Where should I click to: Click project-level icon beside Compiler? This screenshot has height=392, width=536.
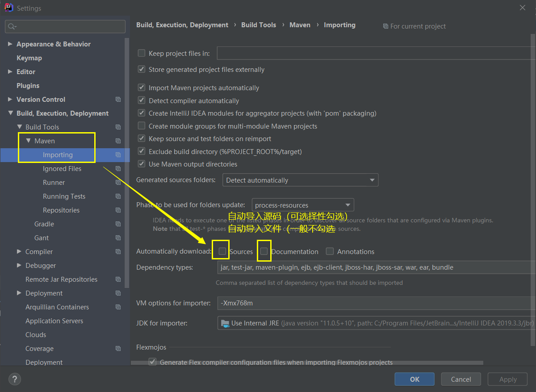(118, 252)
